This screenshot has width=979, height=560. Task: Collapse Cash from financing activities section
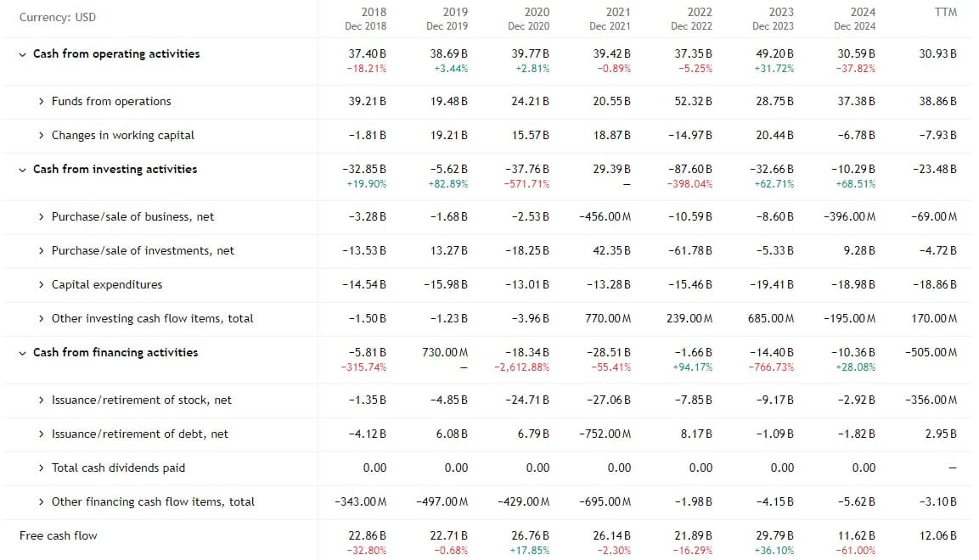pyautogui.click(x=22, y=353)
